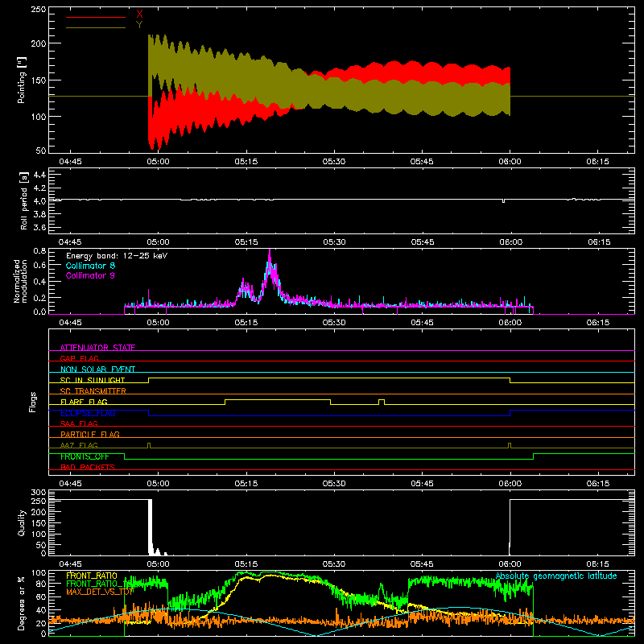Click the BAD_PACKETS flag label
Viewport: 644px width, 644px height.
[88, 467]
